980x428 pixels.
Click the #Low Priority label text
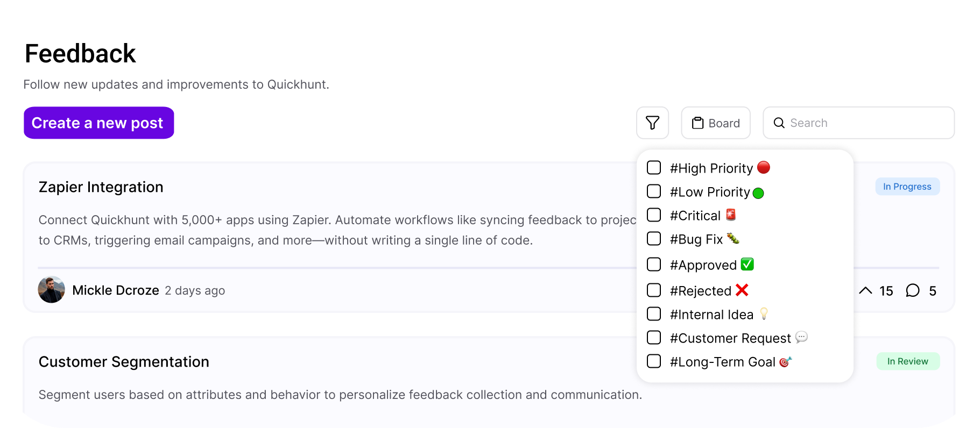710,192
